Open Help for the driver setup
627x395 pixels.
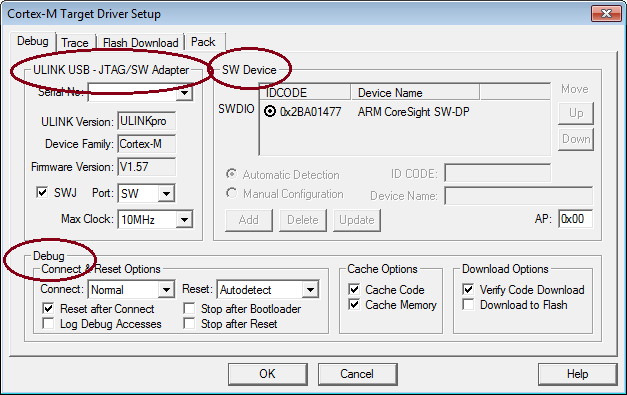577,374
